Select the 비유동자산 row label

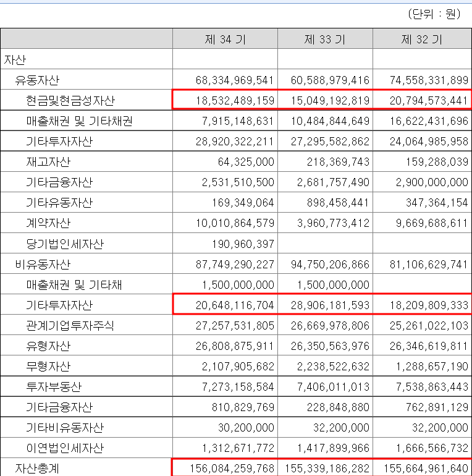[x=43, y=265]
